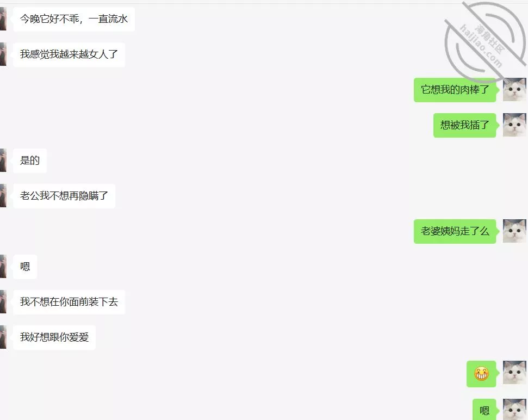
Task: Click the sender avatar next to 老公我不想再隐瞒了
Action: tap(3, 196)
